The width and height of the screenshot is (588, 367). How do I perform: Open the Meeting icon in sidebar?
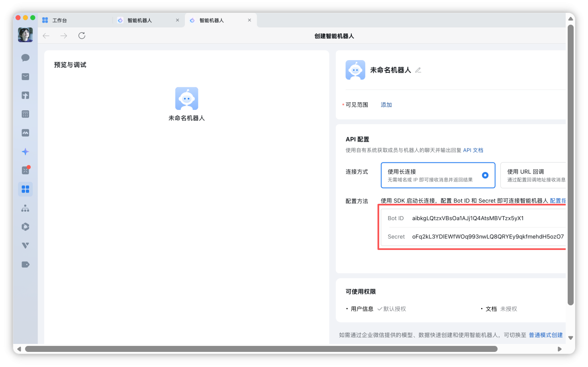click(25, 133)
